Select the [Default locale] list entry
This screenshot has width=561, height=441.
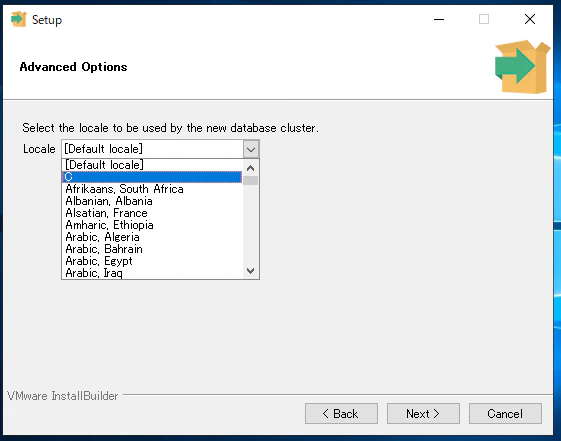(x=152, y=165)
